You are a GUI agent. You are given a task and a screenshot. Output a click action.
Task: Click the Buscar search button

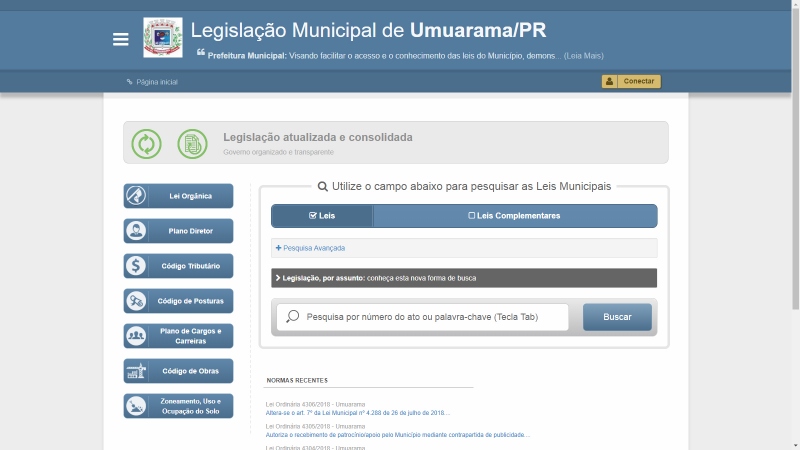point(617,317)
